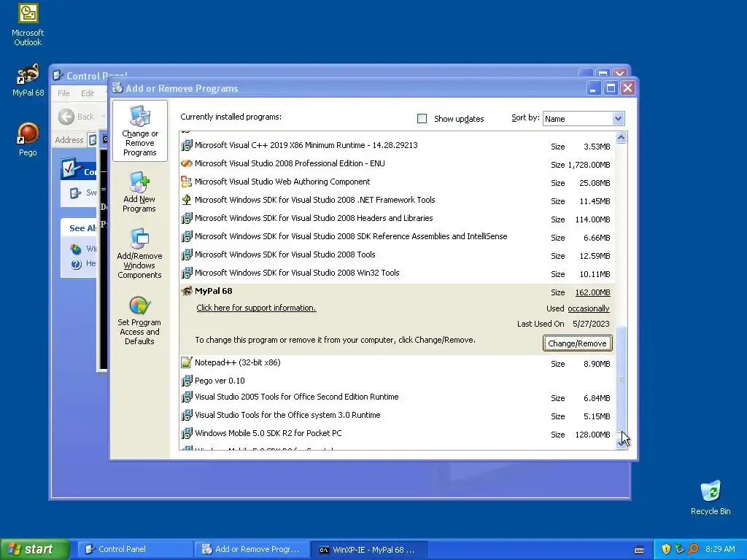This screenshot has width=747, height=560.
Task: Select Notepad++ (32-bit x86) entry
Action: point(396,363)
